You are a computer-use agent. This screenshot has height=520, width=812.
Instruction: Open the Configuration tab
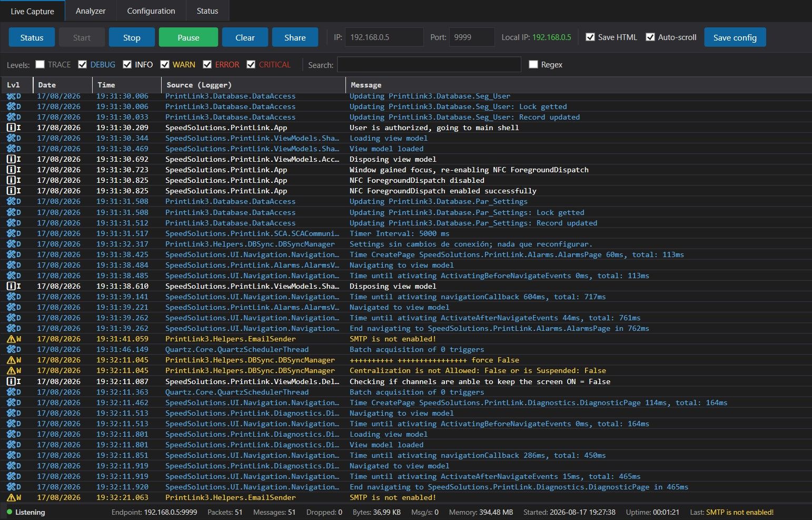tap(151, 11)
